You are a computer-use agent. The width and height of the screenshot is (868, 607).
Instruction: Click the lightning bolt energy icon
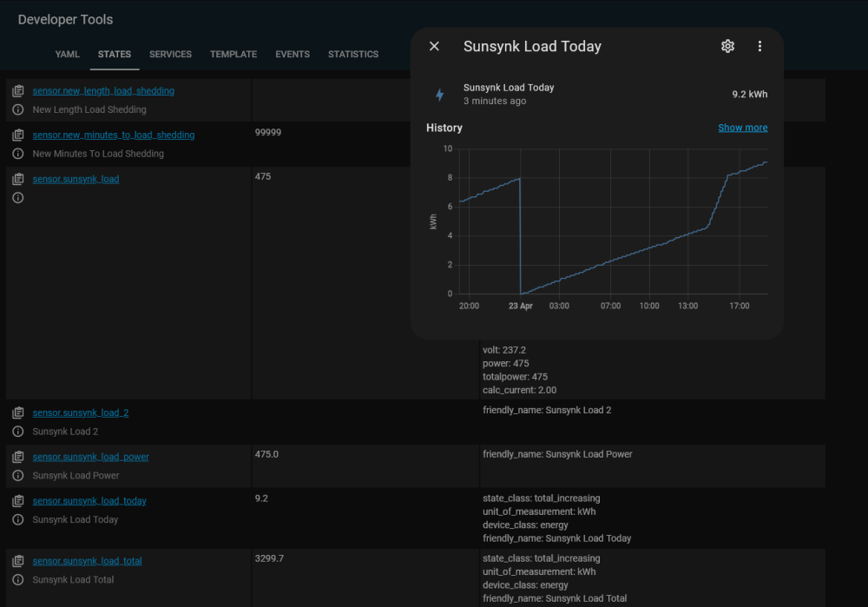439,95
